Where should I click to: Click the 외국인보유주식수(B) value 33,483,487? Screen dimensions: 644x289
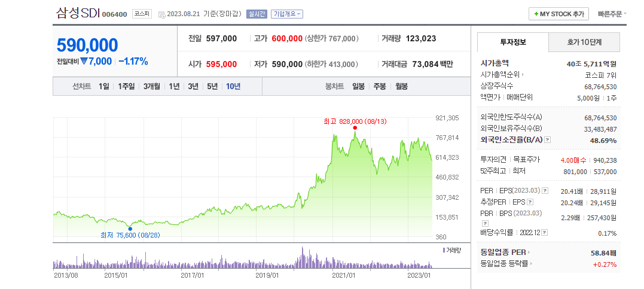pos(600,129)
